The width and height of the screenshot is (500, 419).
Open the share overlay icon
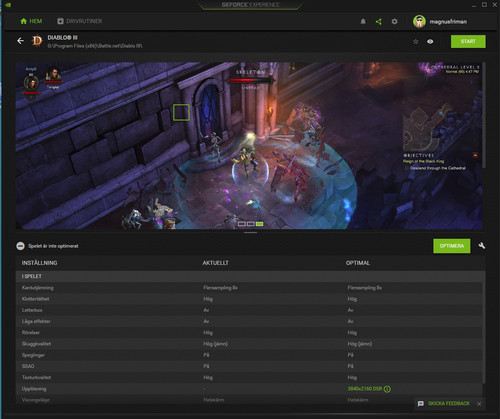[379, 21]
